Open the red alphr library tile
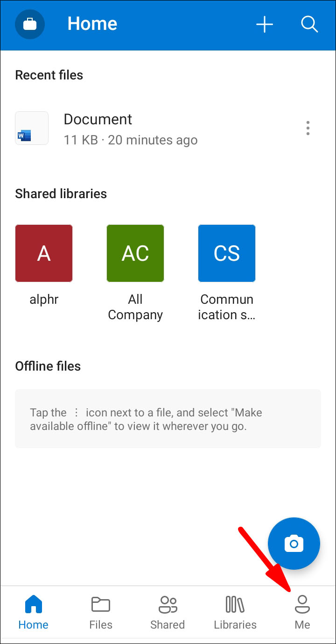 point(44,253)
